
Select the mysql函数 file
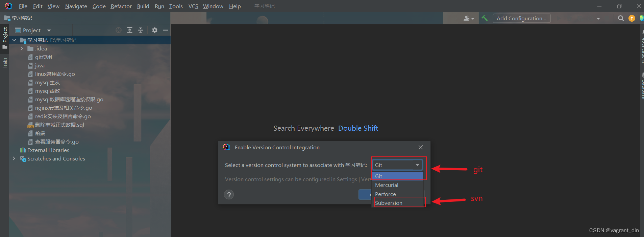(47, 91)
